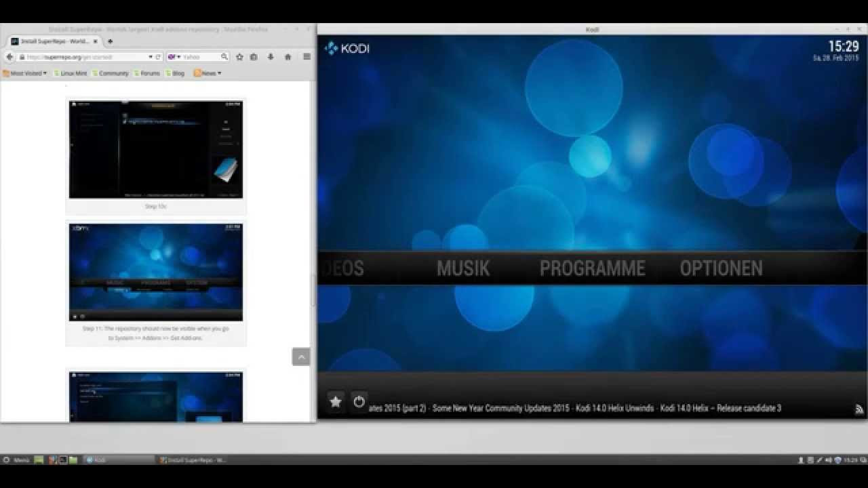Viewport: 868px width, 488px height.
Task: Open the bottom partially visible step thumbnail
Action: coord(156,396)
